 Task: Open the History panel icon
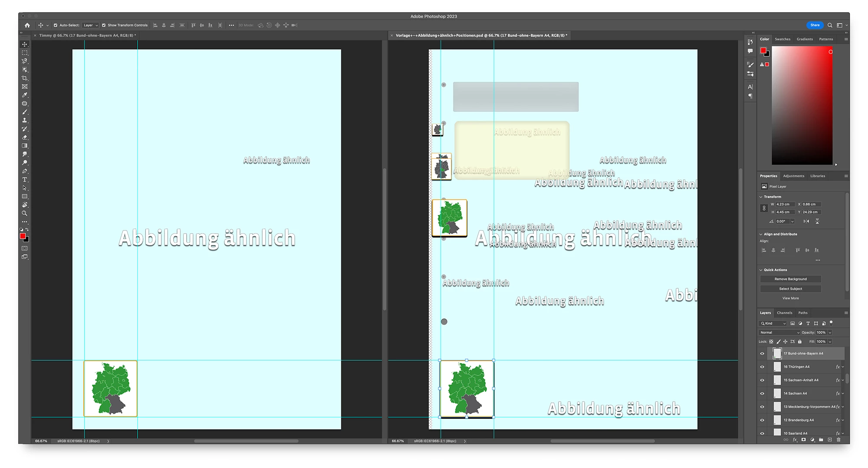pyautogui.click(x=750, y=42)
